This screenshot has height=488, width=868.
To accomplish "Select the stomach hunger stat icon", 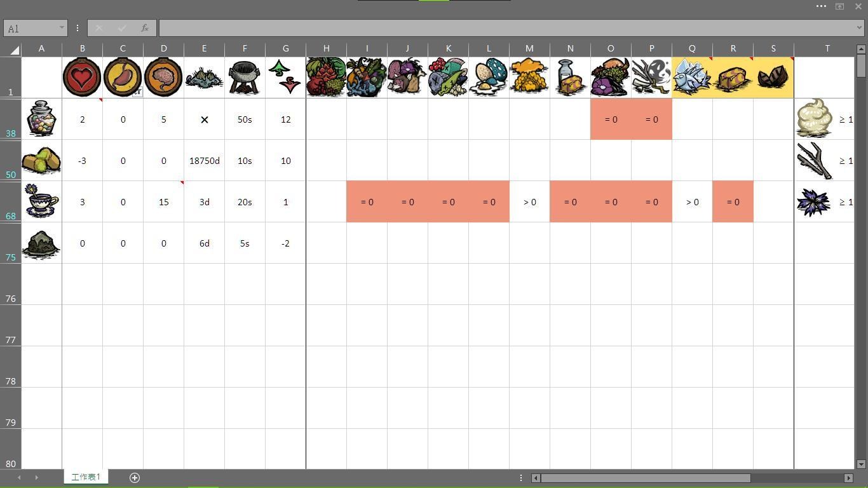I will pyautogui.click(x=123, y=76).
